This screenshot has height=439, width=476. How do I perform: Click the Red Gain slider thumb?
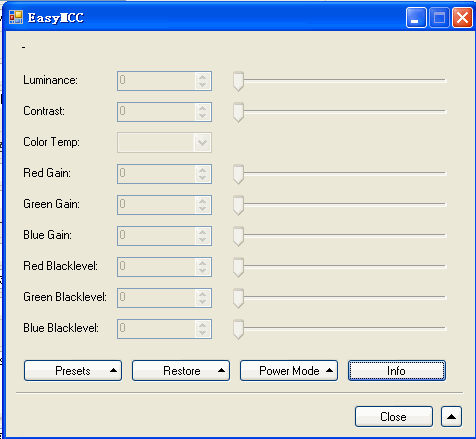tap(238, 174)
